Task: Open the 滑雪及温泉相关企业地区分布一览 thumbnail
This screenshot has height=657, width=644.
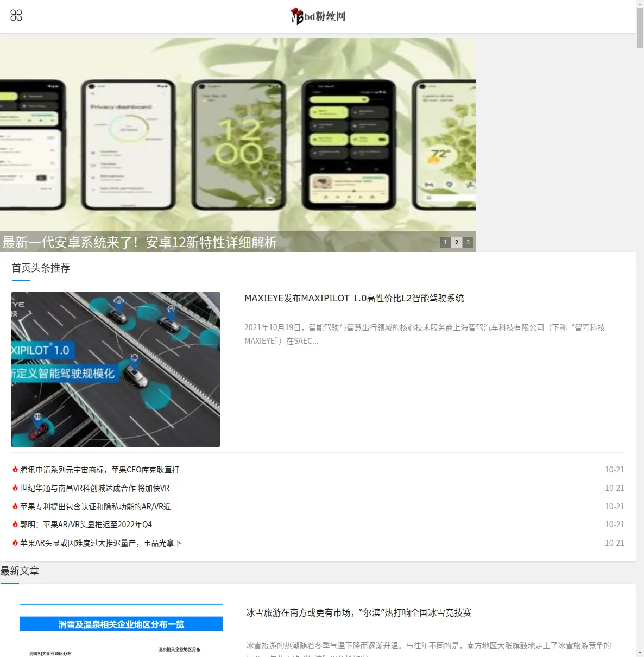Action: [121, 630]
